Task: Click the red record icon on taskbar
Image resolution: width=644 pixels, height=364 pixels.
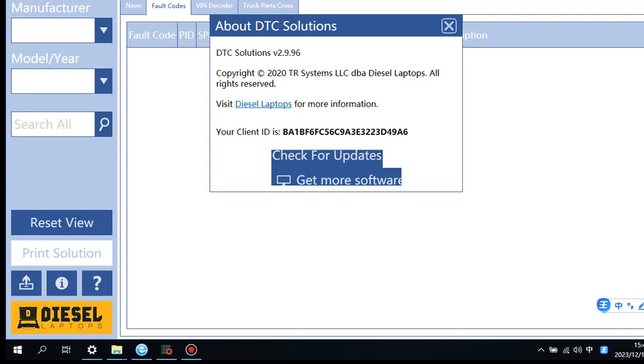Action: point(191,350)
